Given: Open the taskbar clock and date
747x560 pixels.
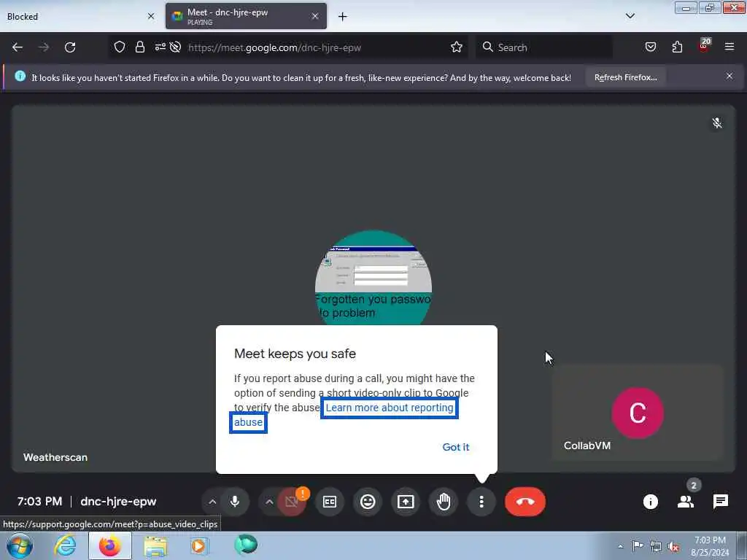Looking at the screenshot, I should (x=710, y=546).
